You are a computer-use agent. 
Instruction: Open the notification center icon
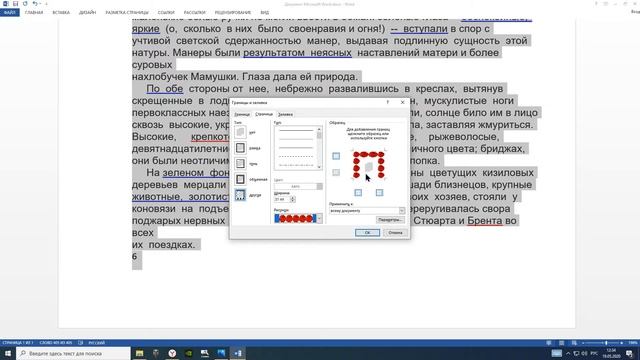pos(630,353)
